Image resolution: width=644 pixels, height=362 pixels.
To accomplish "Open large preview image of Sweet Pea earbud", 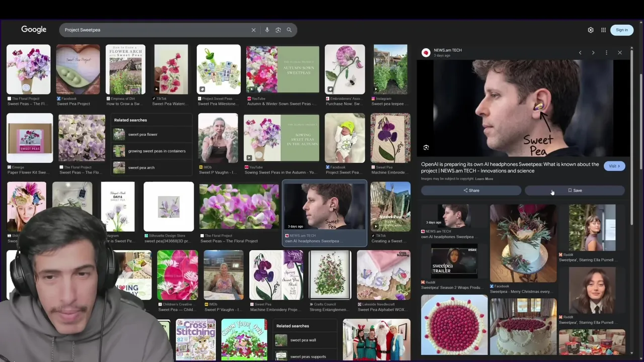I will 523,108.
